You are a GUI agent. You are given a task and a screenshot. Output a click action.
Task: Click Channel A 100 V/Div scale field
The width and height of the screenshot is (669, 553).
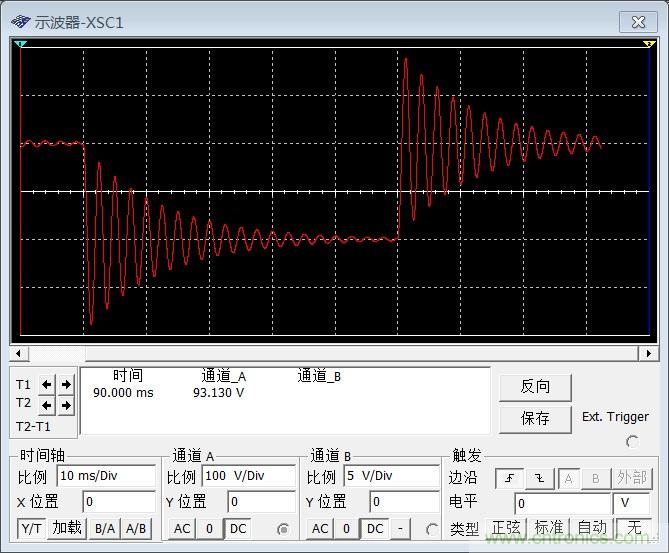click(x=248, y=476)
